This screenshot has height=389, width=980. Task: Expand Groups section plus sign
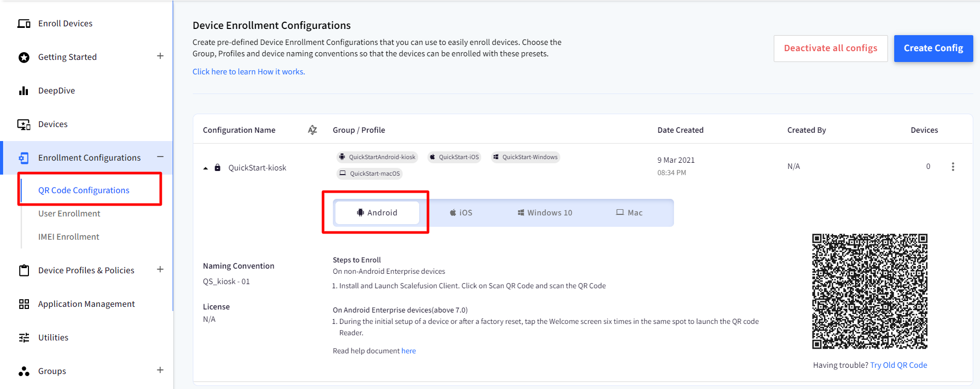160,370
